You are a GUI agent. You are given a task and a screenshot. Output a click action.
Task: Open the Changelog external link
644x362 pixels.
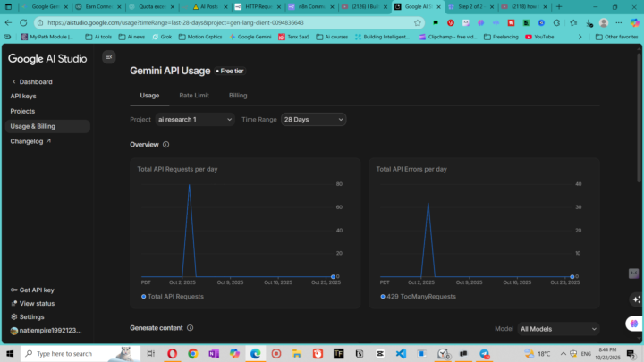coord(30,141)
